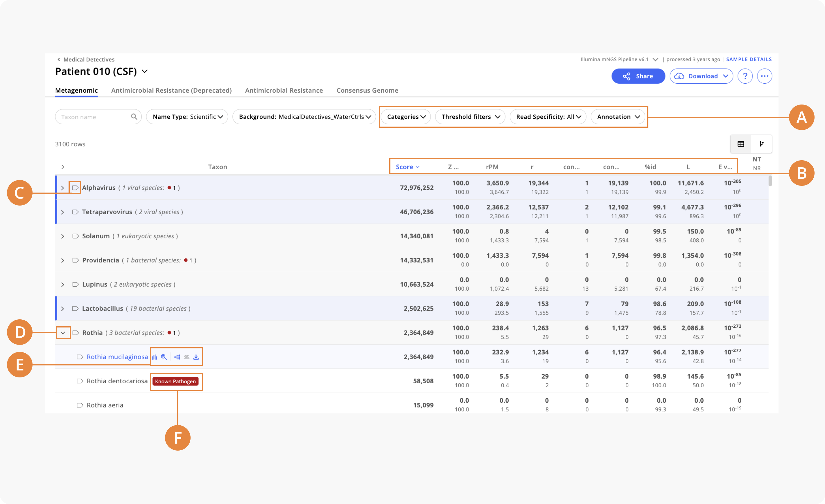Click the annotation flag icon for Lupinus

pyautogui.click(x=75, y=284)
